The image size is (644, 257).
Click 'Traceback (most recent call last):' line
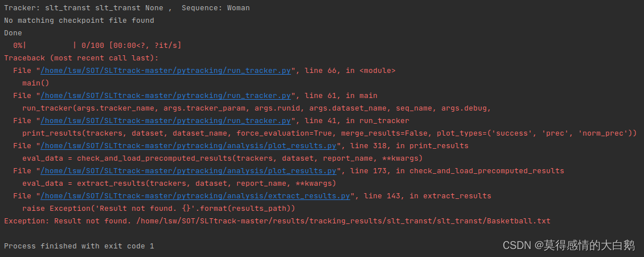(x=81, y=58)
